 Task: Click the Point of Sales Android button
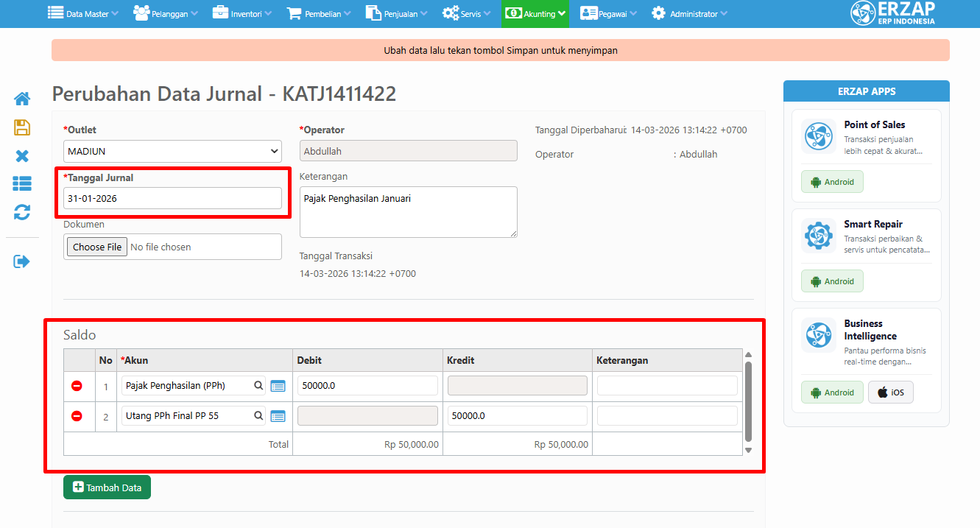tap(832, 182)
